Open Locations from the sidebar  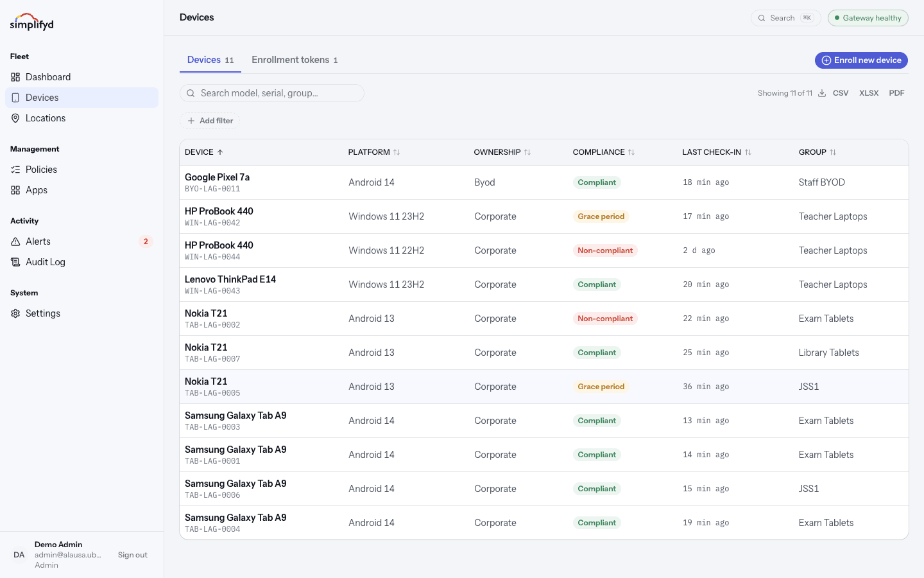coord(81,118)
